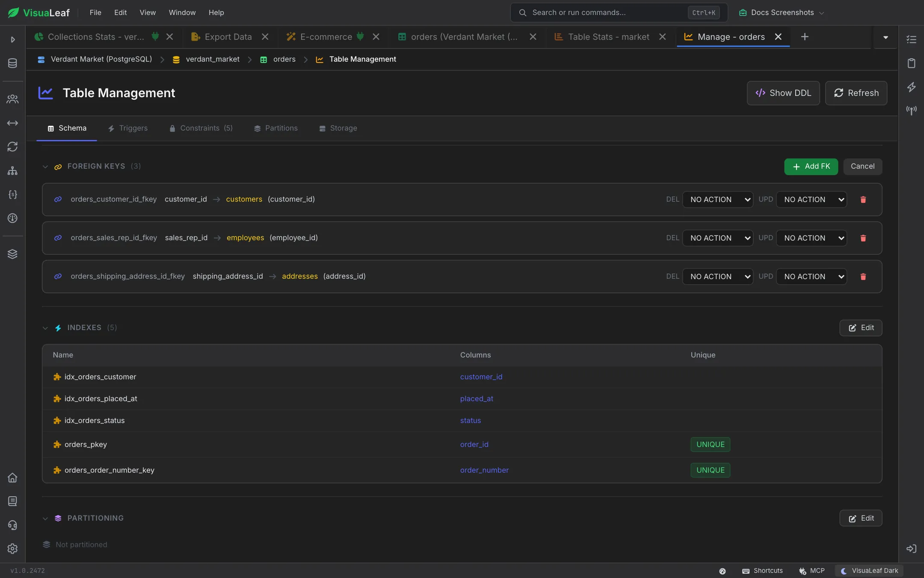Switch to the Partitions tab
924x578 pixels.
click(x=275, y=128)
